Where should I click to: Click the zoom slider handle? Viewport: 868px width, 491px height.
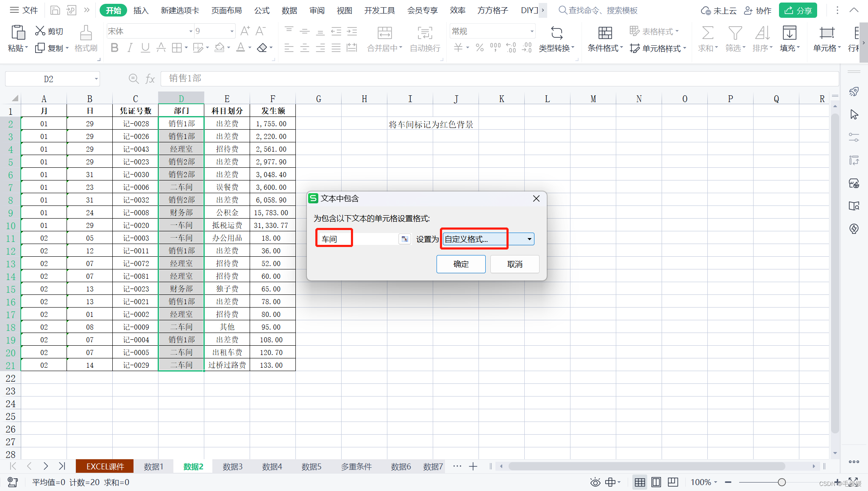782,482
